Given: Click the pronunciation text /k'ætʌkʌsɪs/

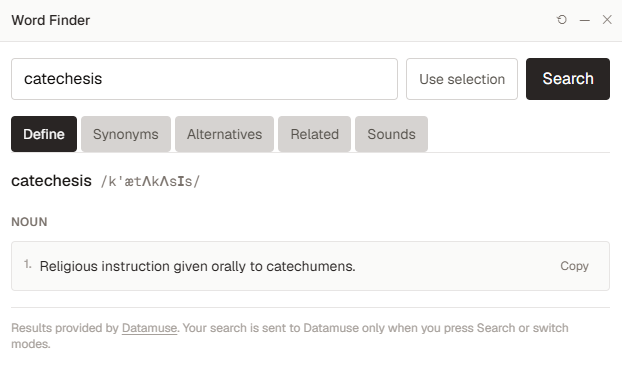Looking at the screenshot, I should [x=150, y=182].
